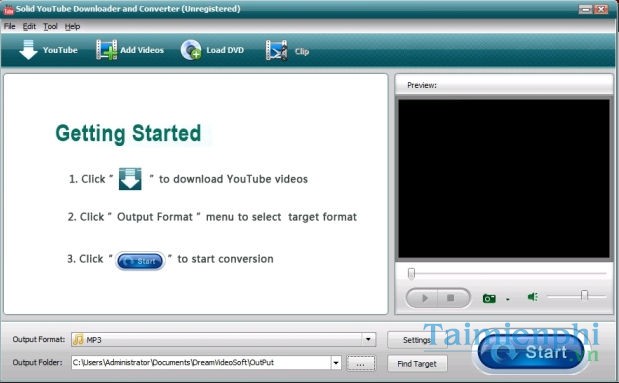Play the preview video
Image resolution: width=619 pixels, height=383 pixels.
[x=423, y=298]
